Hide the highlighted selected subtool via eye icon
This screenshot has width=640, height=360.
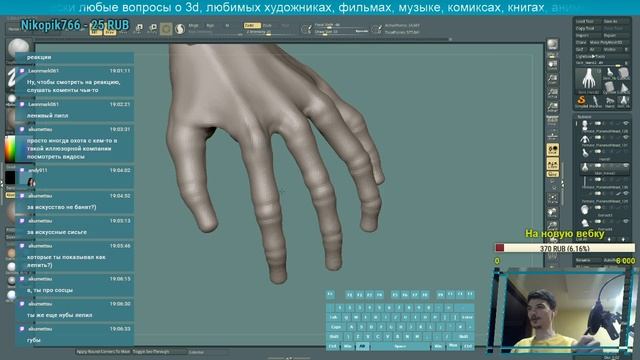[626, 165]
